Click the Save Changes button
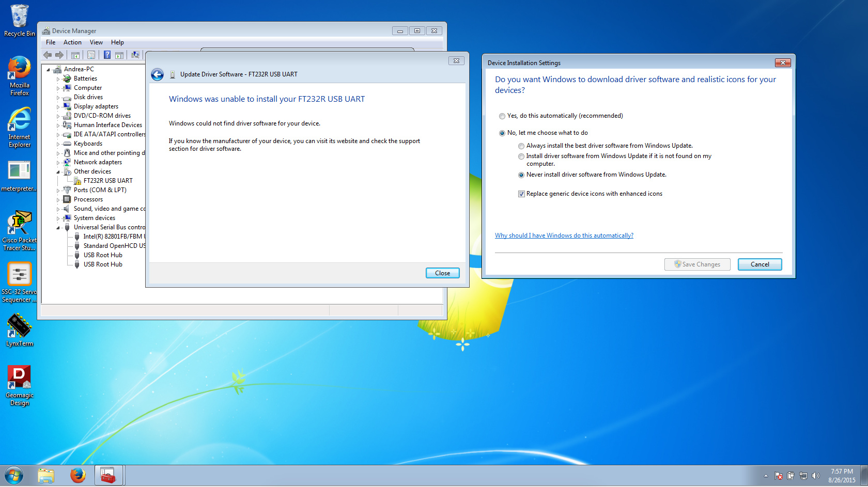 coord(697,264)
